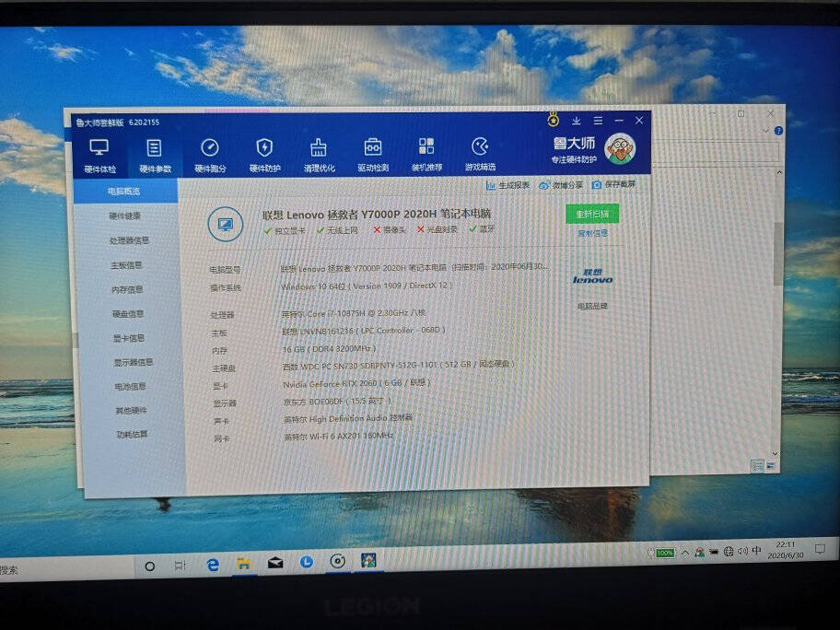Click the 摄像头 status label
This screenshot has height=630, width=840.
click(x=390, y=230)
